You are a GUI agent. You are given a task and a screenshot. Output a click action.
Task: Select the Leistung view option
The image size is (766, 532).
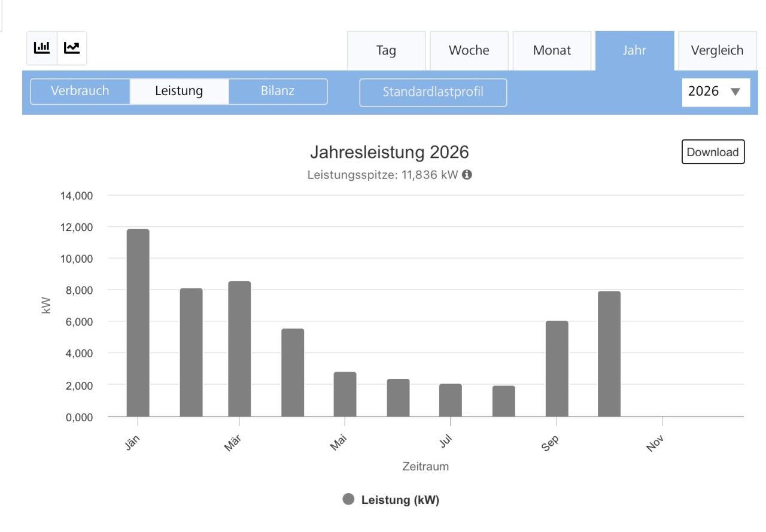tap(180, 92)
